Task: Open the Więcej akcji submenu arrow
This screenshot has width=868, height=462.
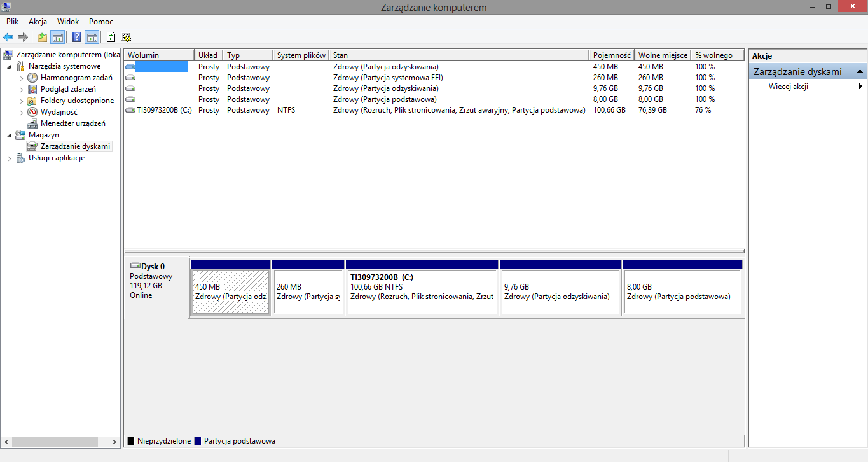Action: pyautogui.click(x=861, y=87)
